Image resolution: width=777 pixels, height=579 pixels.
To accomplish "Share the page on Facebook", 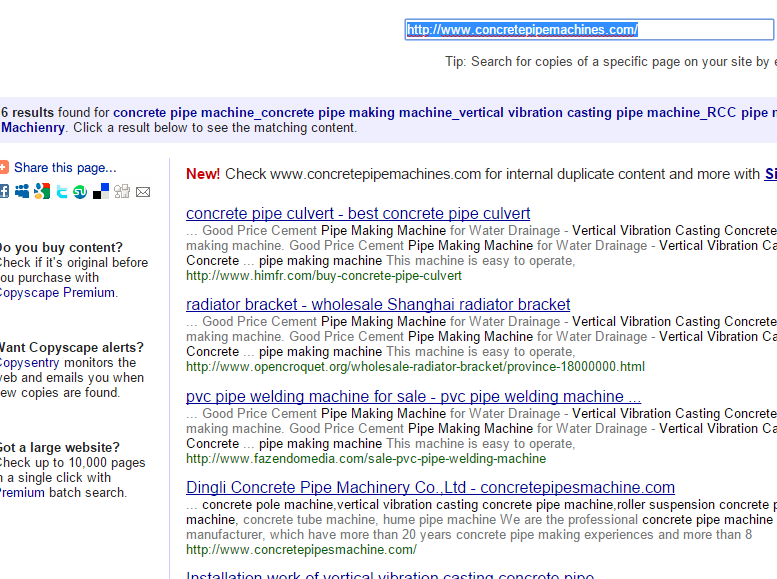I will pyautogui.click(x=4, y=191).
